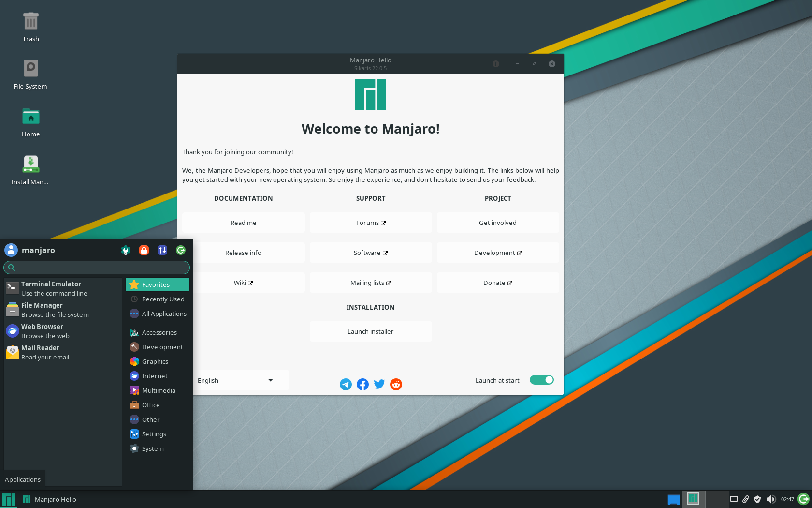
Task: Click the shield update tray icon
Action: click(757, 499)
